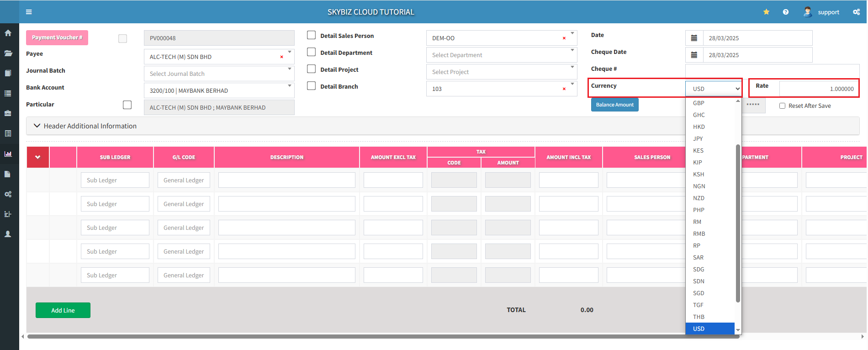Click the bar chart icon in sidebar
The height and width of the screenshot is (350, 868).
(x=8, y=154)
